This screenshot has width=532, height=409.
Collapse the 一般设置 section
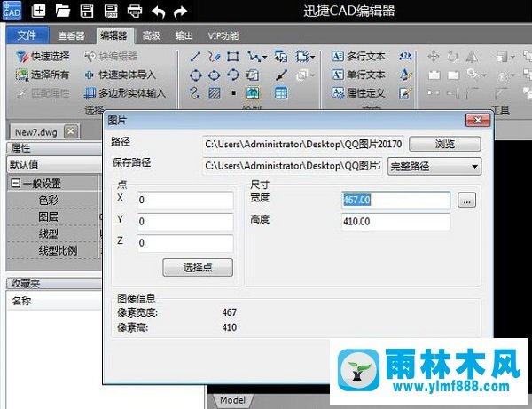pos(15,184)
